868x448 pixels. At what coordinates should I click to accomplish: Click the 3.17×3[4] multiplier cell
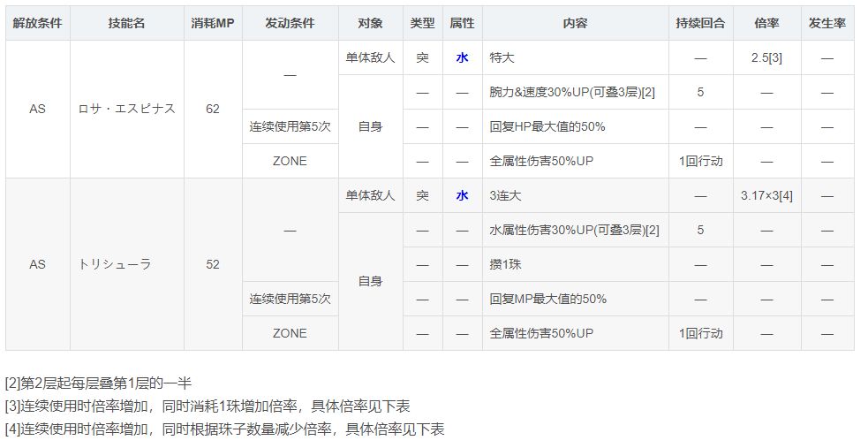coord(766,195)
